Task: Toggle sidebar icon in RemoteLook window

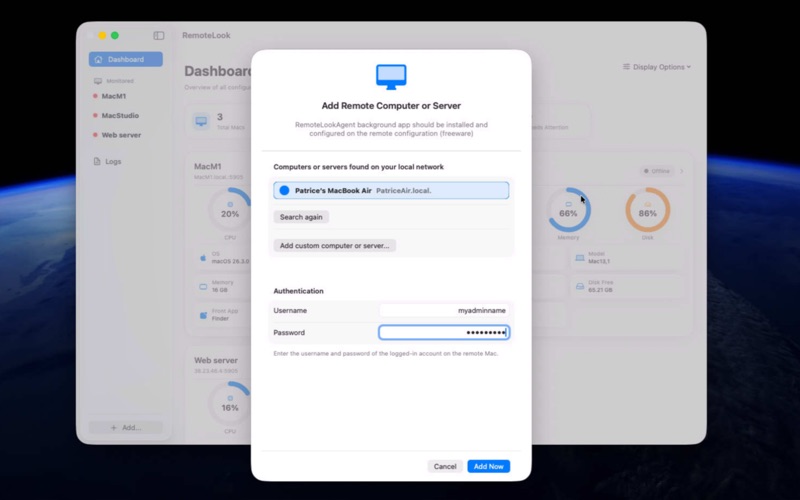Action: point(159,35)
